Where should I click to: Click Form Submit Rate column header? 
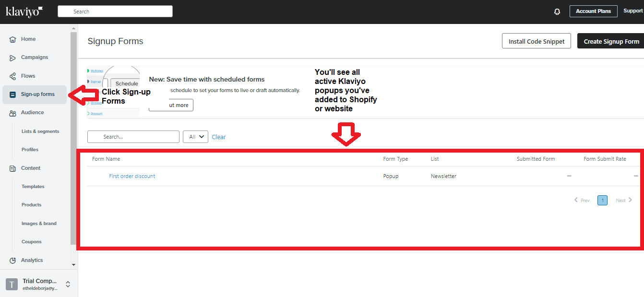605,159
